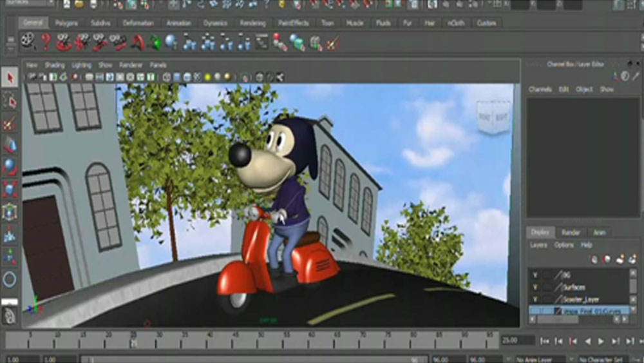Open the Shading viewport menu
Viewport: 644px width, 363px height.
(55, 65)
